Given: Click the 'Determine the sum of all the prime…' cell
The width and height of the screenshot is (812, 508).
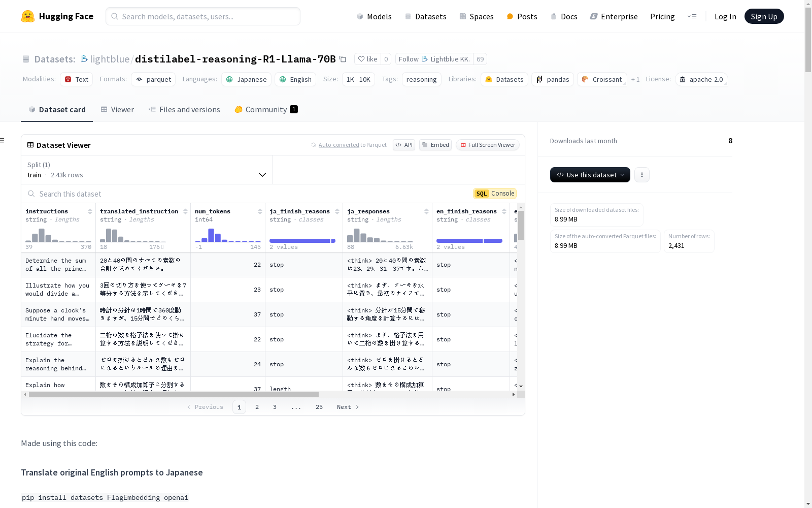Looking at the screenshot, I should (x=58, y=265).
